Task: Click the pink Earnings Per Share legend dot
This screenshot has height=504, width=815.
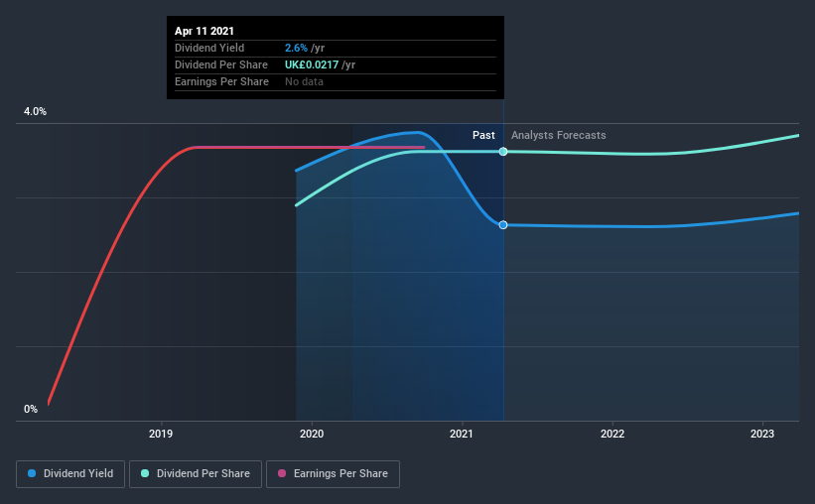Action: pos(282,473)
